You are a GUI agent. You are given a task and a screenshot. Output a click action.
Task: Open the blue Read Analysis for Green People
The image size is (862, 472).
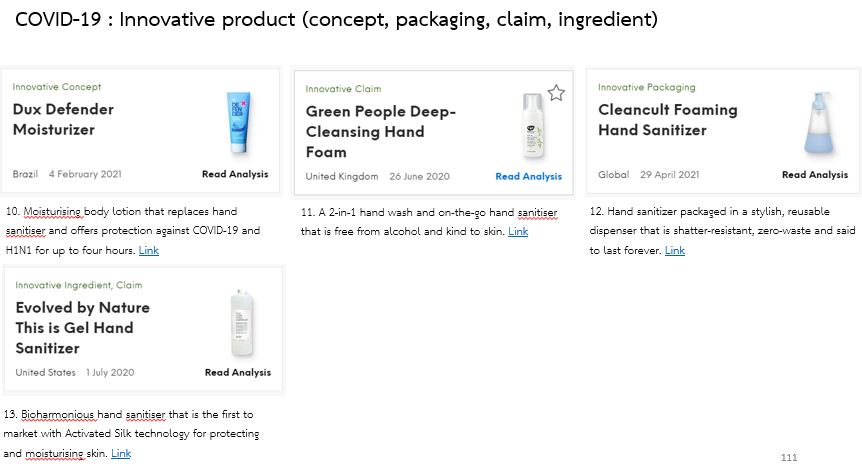pos(528,176)
